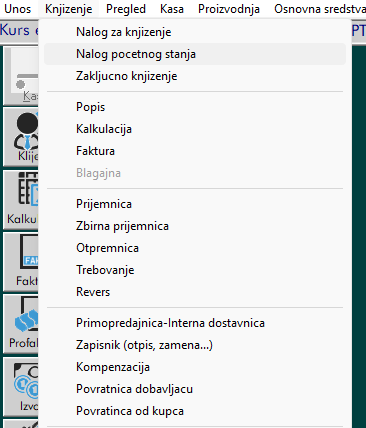Open the Klijenti person icon
The width and height of the screenshot is (366, 428).
coord(21,137)
